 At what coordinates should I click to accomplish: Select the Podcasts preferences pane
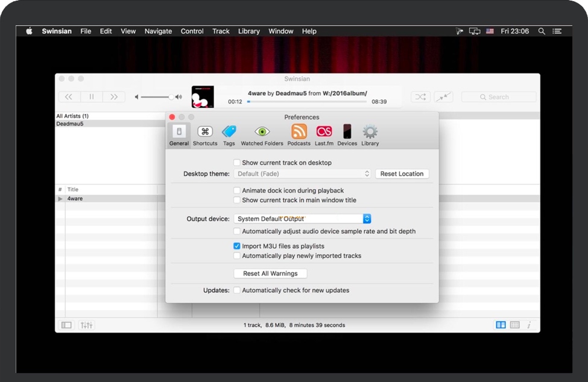[299, 134]
